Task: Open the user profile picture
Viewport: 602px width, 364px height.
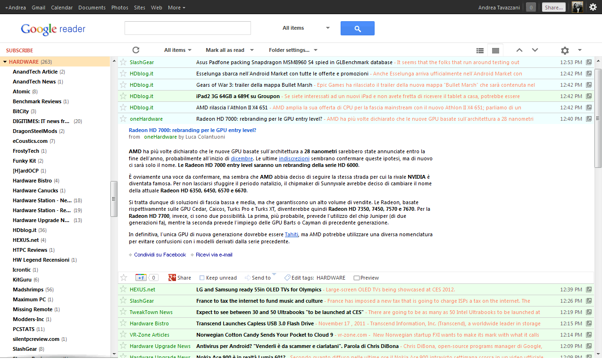Action: point(577,7)
